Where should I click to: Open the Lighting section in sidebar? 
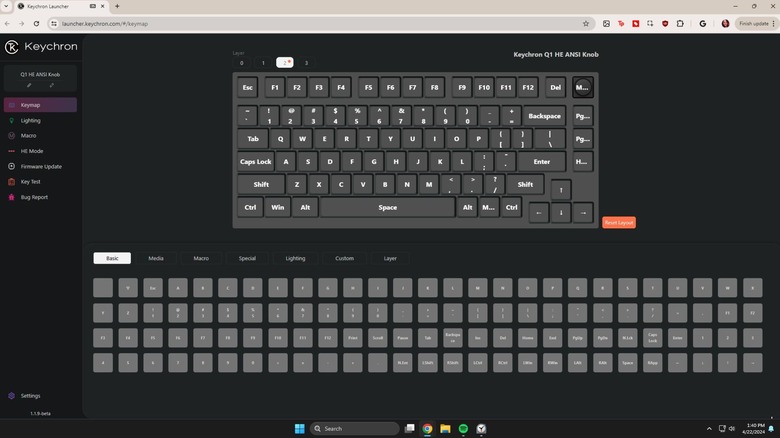30,120
